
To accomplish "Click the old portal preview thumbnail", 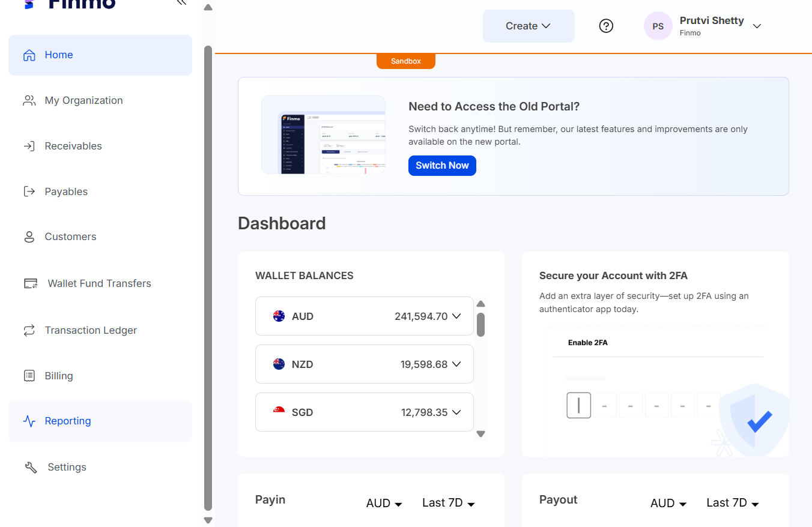I will click(x=323, y=135).
